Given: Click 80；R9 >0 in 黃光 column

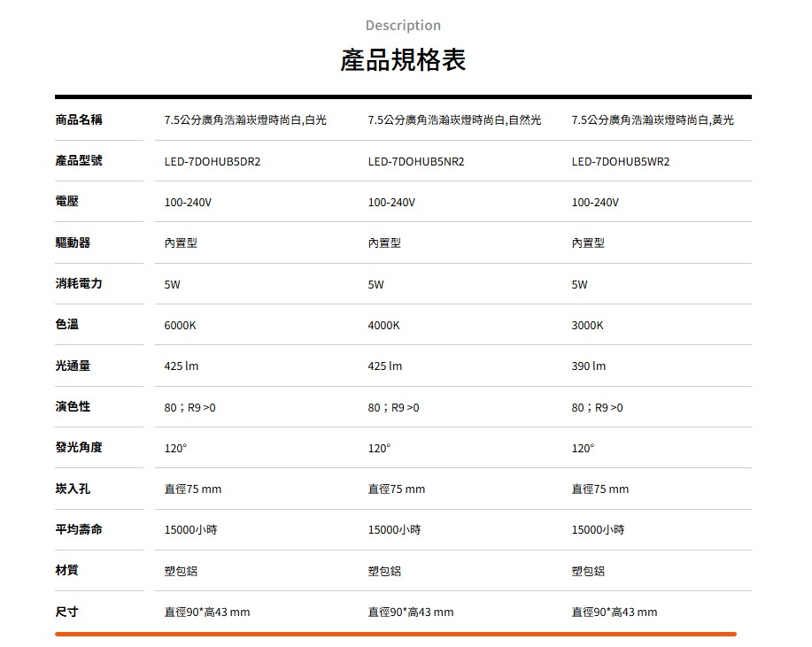Looking at the screenshot, I should 597,408.
